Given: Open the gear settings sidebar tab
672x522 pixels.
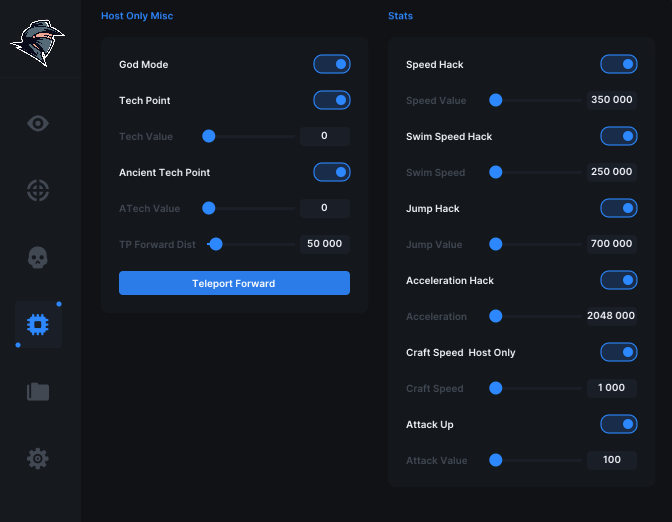Looking at the screenshot, I should coord(38,459).
